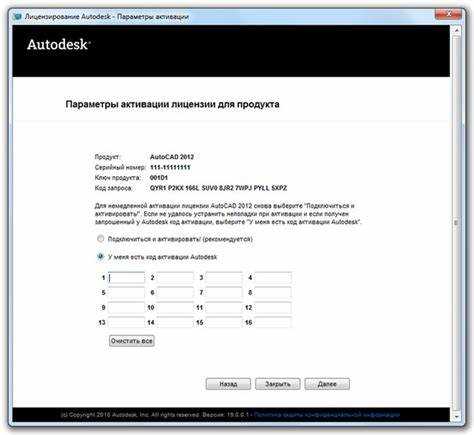The width and height of the screenshot is (474, 435).
Task: Clear all activation code fields button
Action: pyautogui.click(x=132, y=341)
